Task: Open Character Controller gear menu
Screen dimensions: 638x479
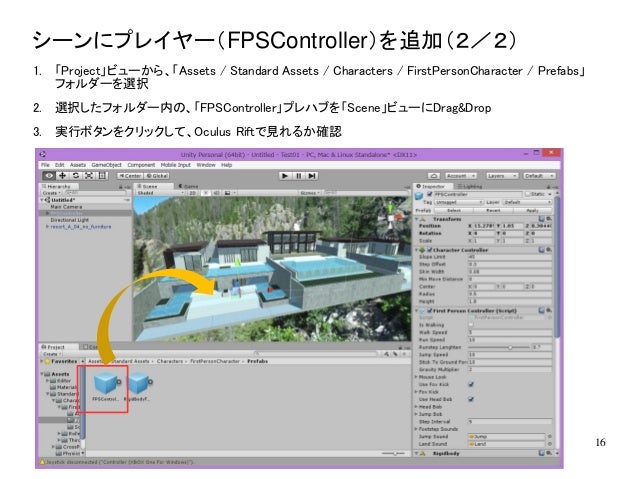Action: coord(549,249)
